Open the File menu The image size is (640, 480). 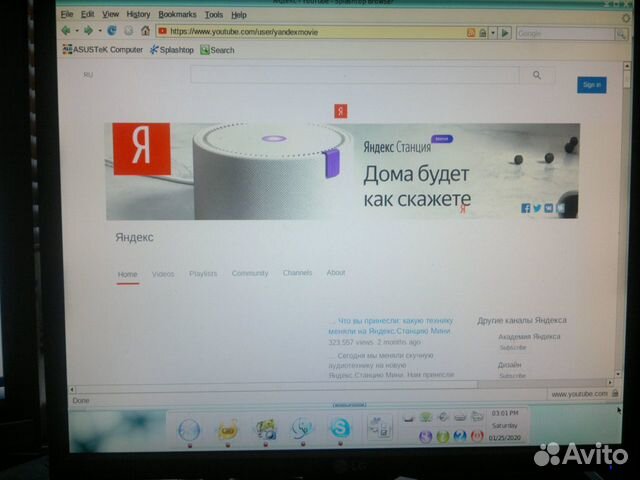[67, 14]
